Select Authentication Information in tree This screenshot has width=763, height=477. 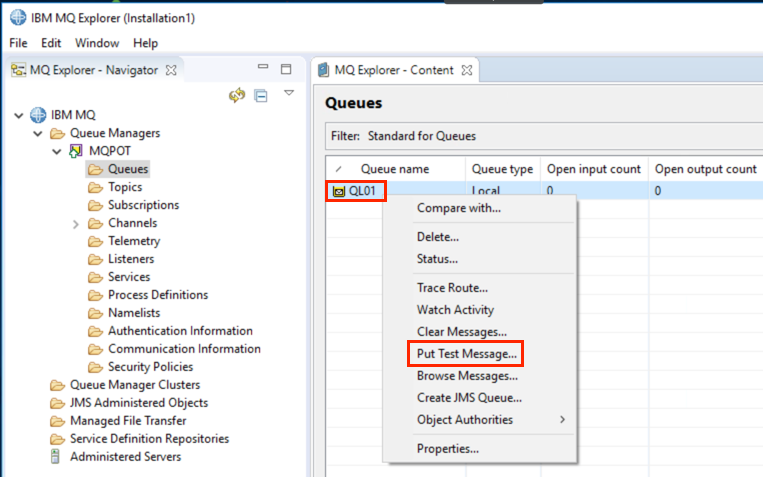180,331
